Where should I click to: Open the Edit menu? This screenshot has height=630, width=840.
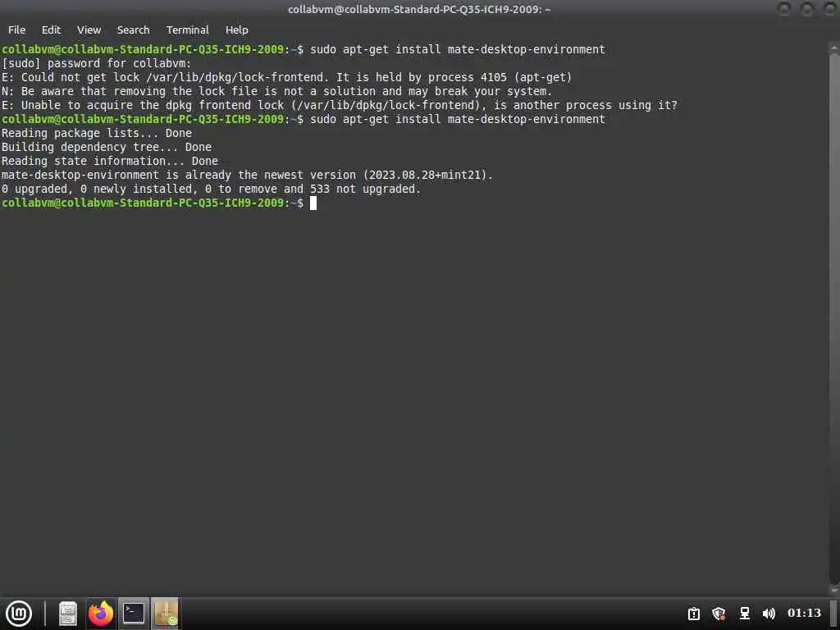point(51,30)
